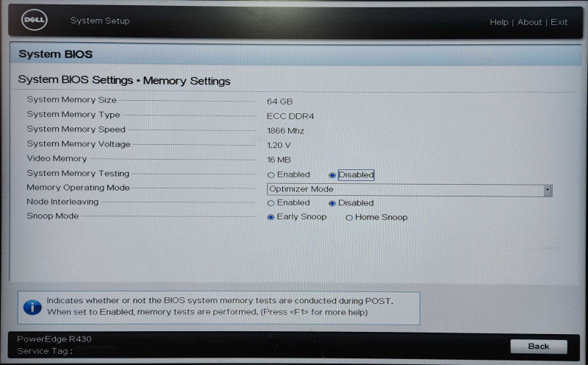Screen dimensions: 588x365
Task: Choose Early Snoop mode
Action: pyautogui.click(x=270, y=217)
